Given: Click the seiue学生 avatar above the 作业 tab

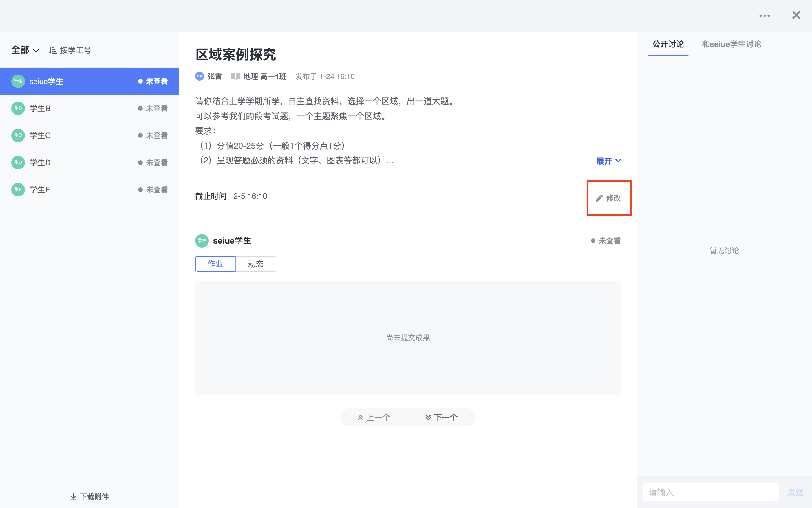Looking at the screenshot, I should click(202, 240).
